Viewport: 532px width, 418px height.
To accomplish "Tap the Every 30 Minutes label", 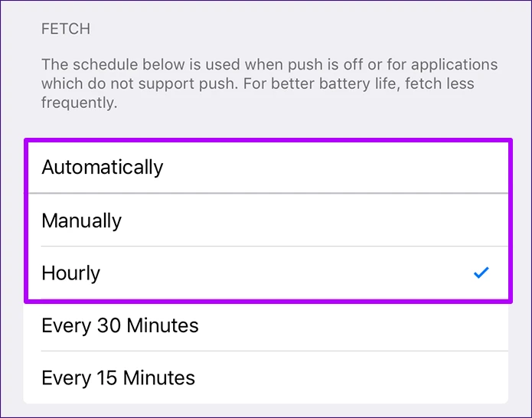I will (120, 325).
